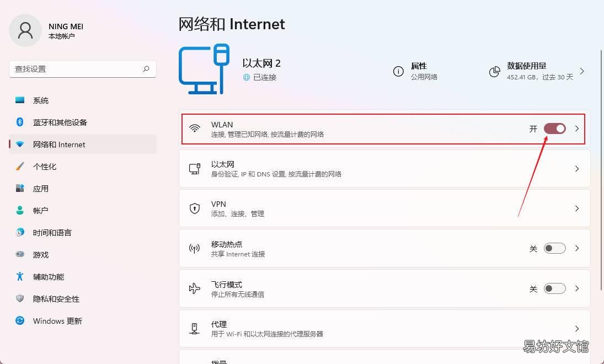604x364 pixels.
Task: Open 以太网 row chevron arrow
Action: pos(577,169)
